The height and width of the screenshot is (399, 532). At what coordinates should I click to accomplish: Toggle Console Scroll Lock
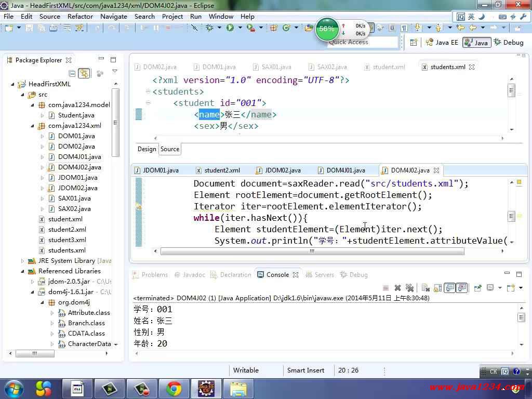[437, 288]
